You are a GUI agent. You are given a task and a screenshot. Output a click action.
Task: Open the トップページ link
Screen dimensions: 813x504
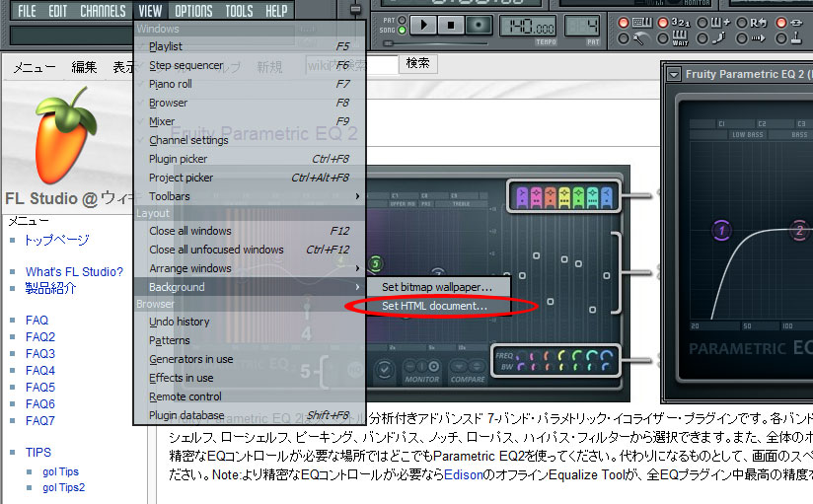coord(56,240)
